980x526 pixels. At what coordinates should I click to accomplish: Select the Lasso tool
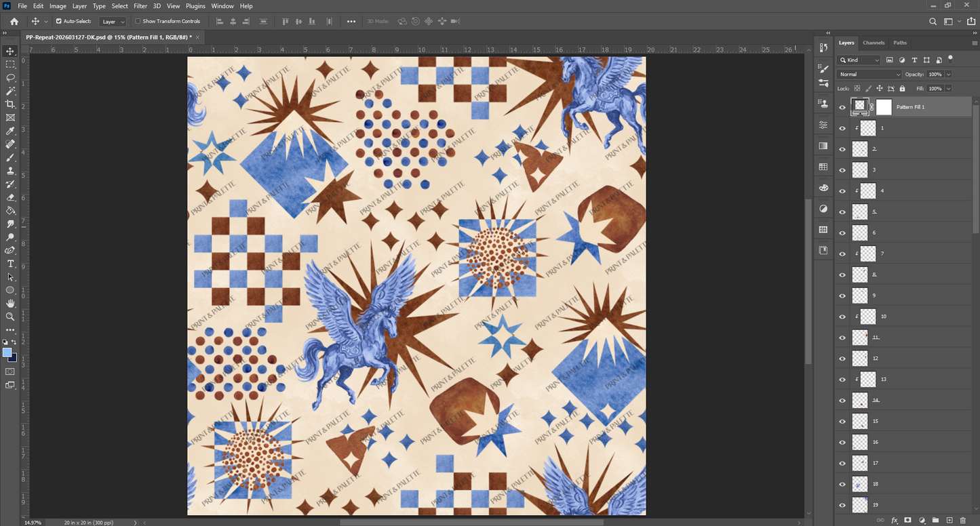coord(10,77)
